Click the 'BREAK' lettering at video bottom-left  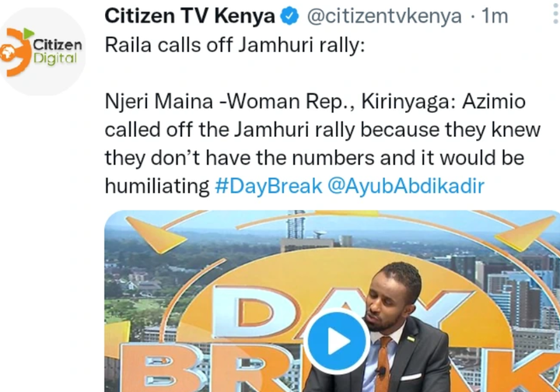click(200, 369)
